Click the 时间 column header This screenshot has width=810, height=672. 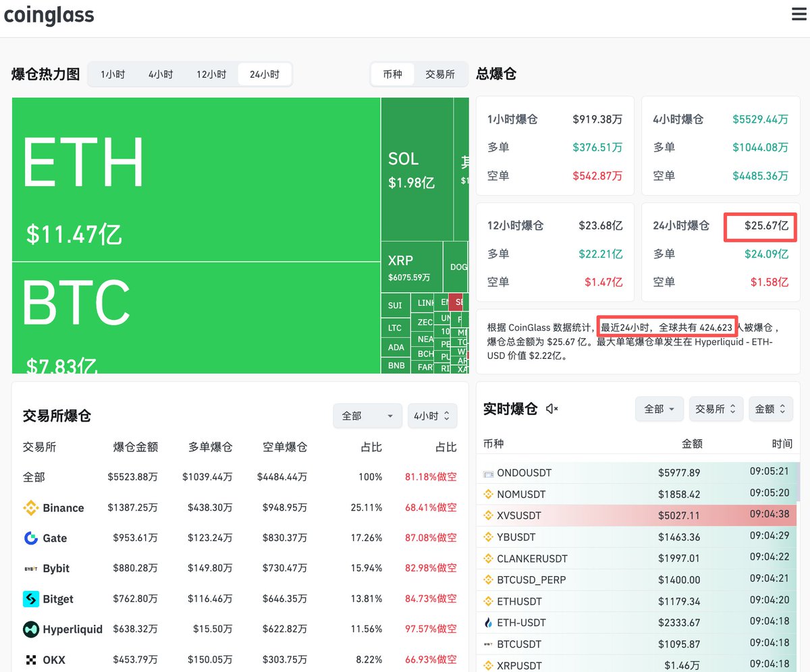point(782,443)
